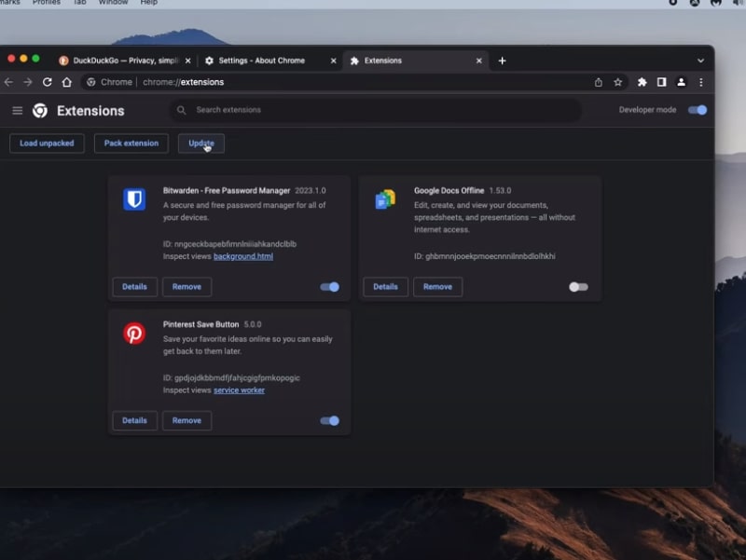Open a new tab with plus button
Viewport: 746px width, 560px height.
pos(502,61)
